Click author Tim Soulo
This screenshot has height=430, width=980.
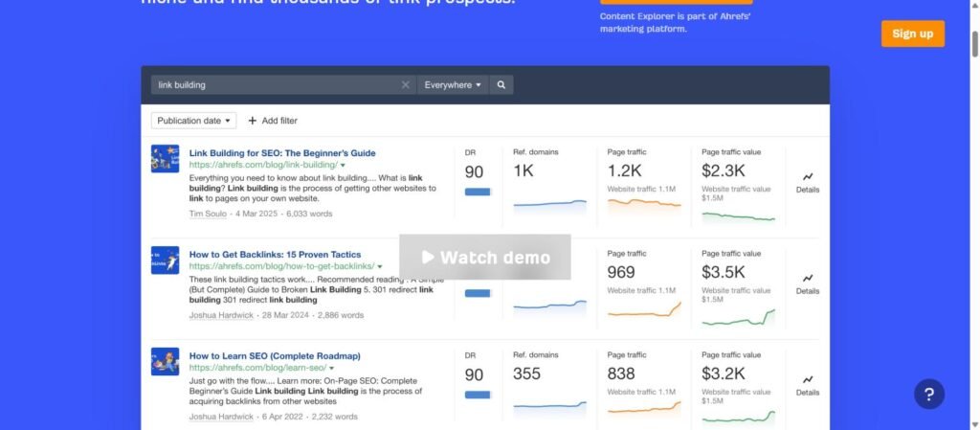pyautogui.click(x=208, y=214)
